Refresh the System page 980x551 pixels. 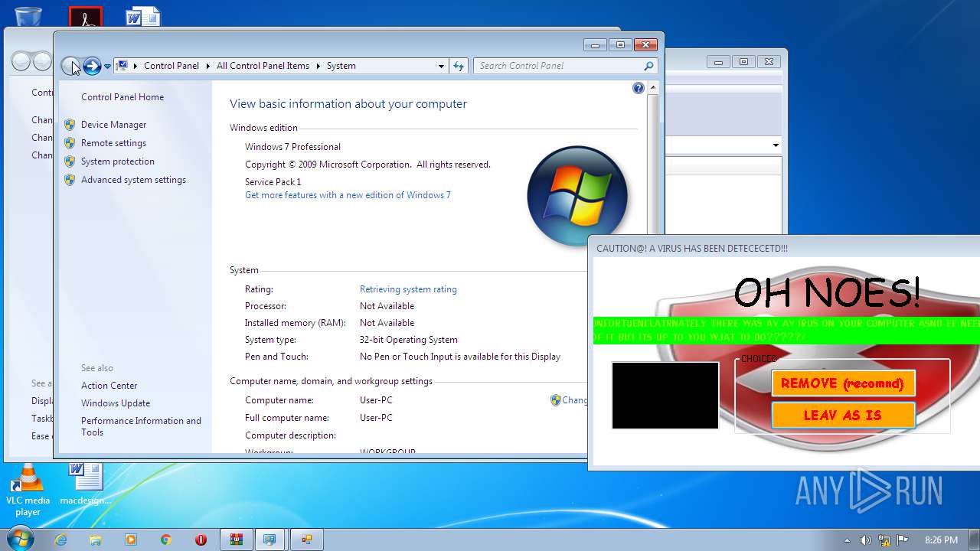click(459, 67)
